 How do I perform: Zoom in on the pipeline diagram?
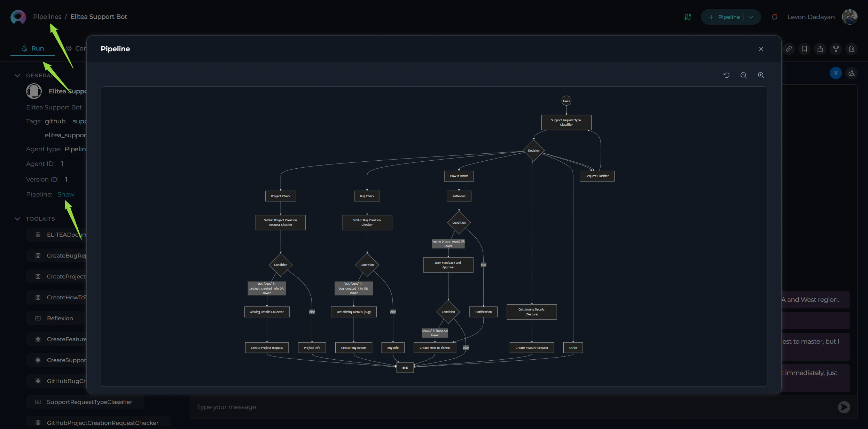point(761,75)
